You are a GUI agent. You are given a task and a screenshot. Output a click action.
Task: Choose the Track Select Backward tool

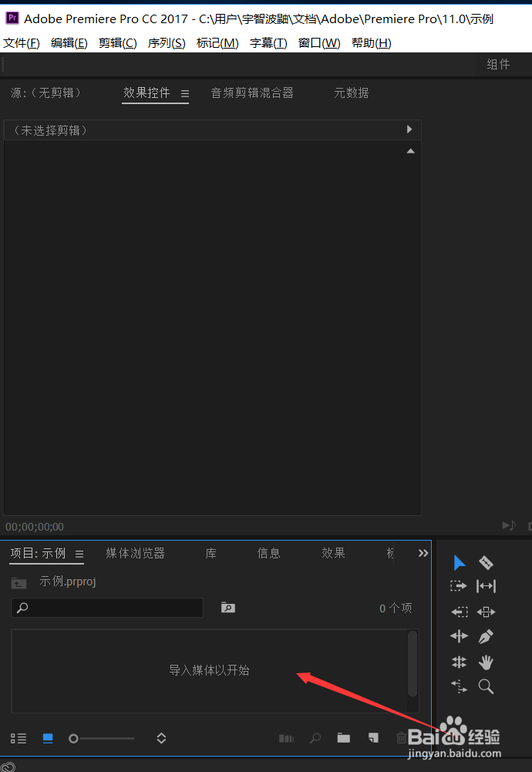[460, 612]
